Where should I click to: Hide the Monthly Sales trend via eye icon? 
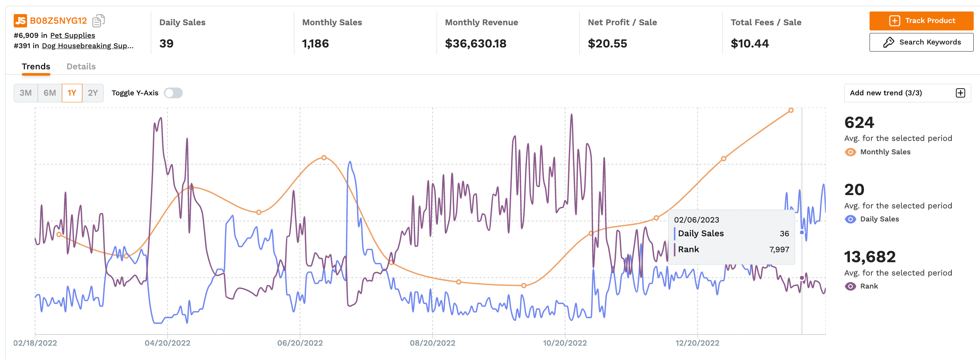point(850,152)
